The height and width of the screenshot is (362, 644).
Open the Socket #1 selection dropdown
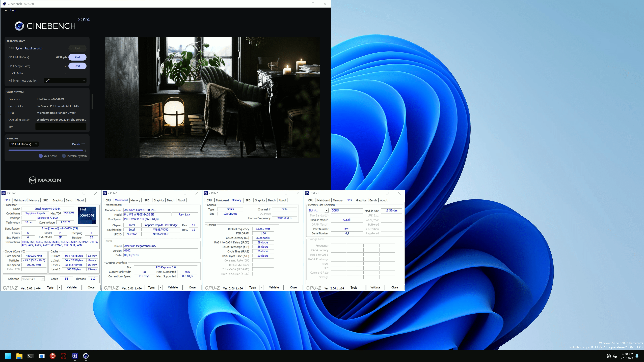tap(33, 279)
